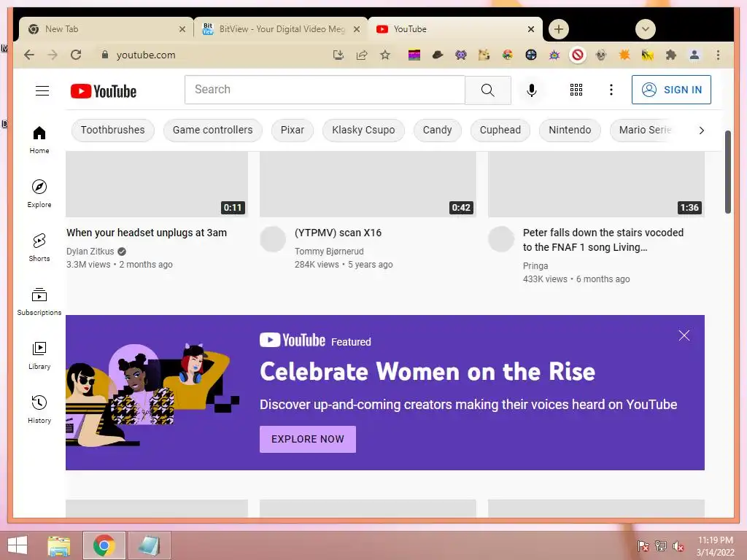
Task: Click the muted volume tray icon
Action: point(678,546)
